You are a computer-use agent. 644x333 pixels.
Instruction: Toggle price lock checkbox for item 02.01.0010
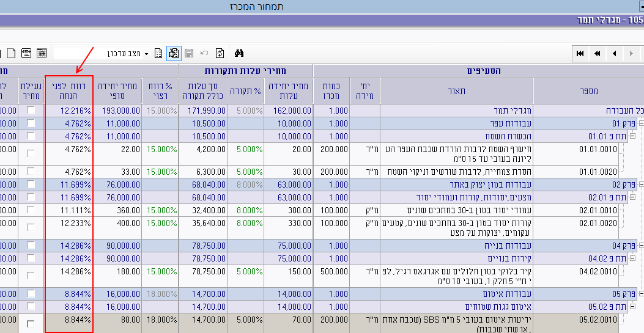(31, 210)
